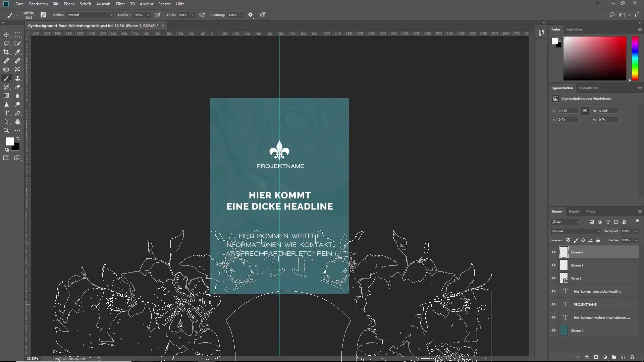Click the foreground color swatch in toolbar

10,141
